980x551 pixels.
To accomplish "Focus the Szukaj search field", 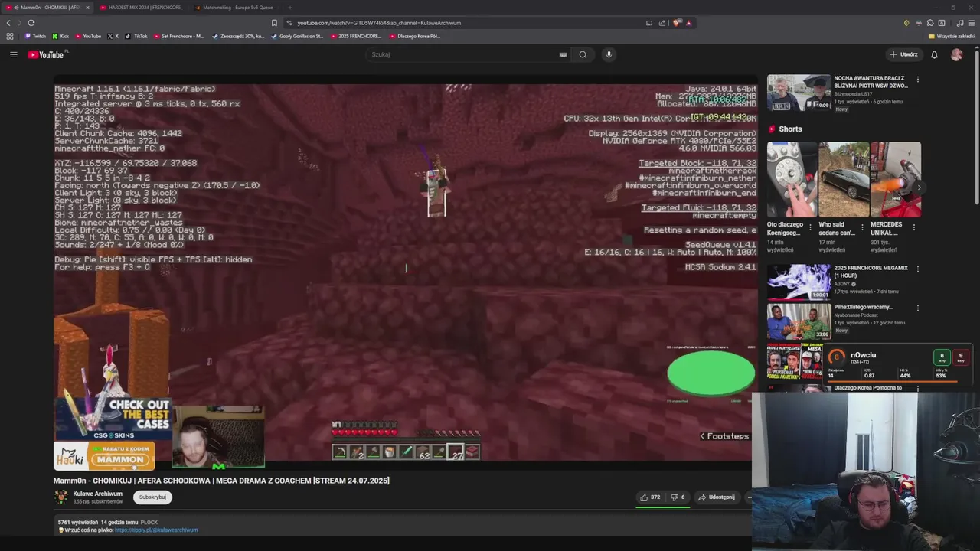I will click(x=467, y=54).
